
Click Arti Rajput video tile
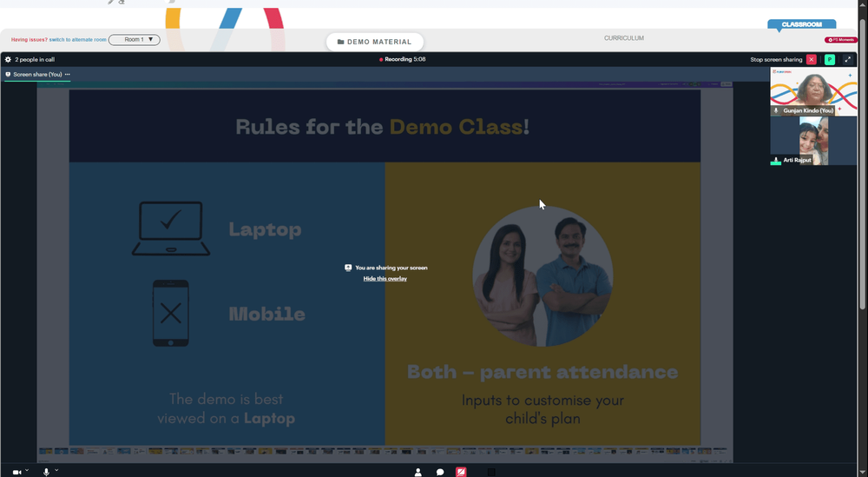coord(813,141)
